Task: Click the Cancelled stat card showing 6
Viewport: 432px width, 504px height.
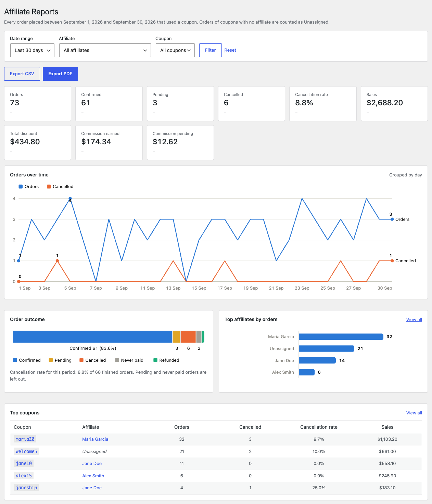Action: point(252,104)
